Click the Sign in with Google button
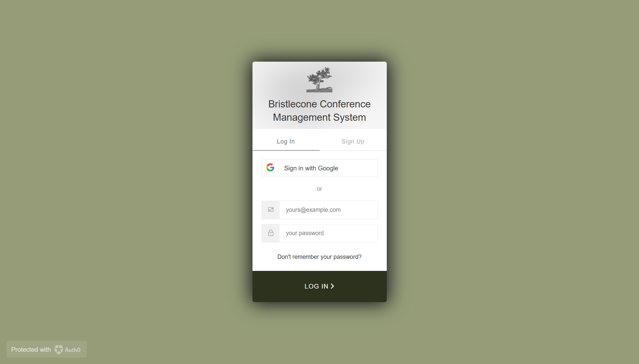Screen dimensions: 639x364 click(319, 168)
